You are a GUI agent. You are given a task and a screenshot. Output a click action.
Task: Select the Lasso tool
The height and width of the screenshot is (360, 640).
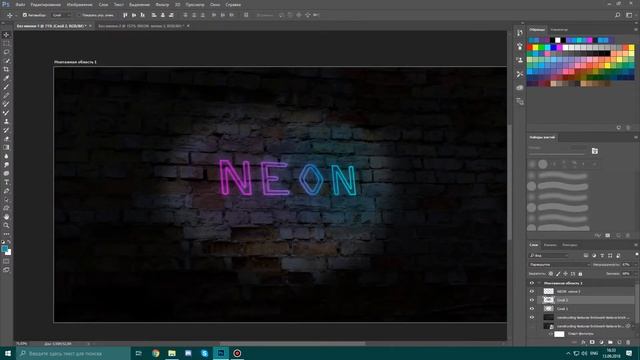click(x=6, y=52)
